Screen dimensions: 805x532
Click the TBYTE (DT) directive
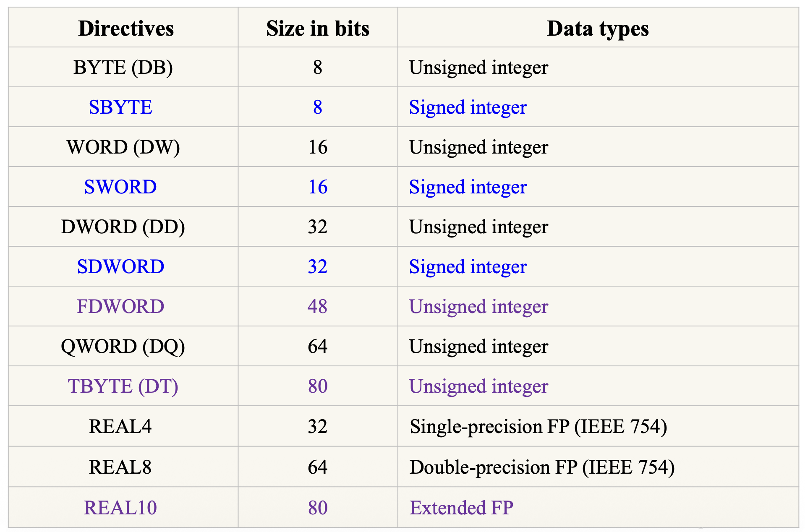tap(123, 386)
